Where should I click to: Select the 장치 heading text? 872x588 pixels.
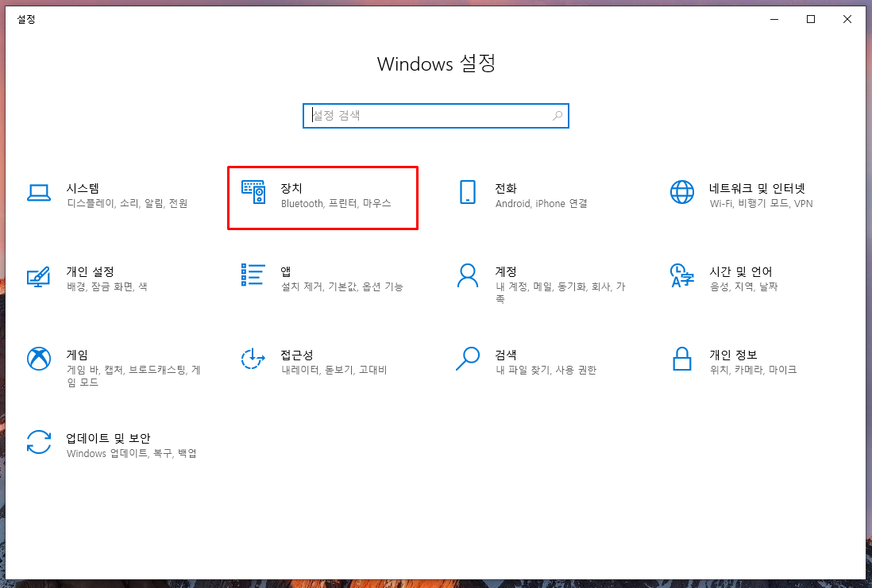pos(291,188)
